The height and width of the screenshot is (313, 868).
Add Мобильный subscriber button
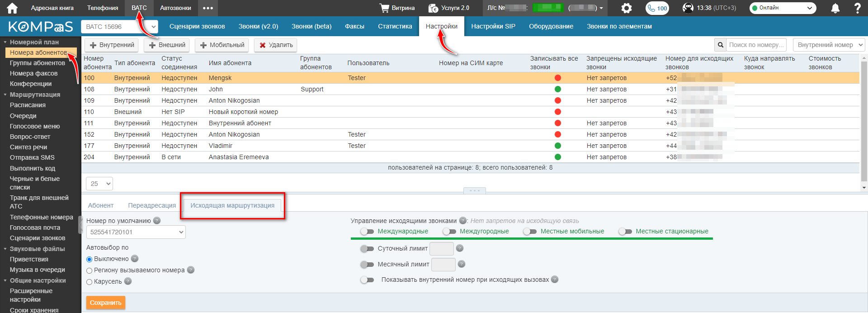click(x=222, y=45)
